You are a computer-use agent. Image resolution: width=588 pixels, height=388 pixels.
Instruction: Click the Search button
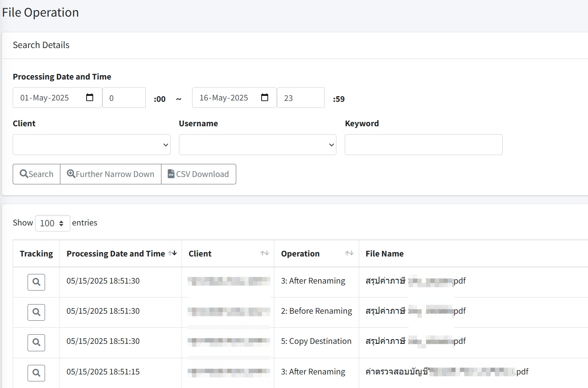[x=36, y=174]
